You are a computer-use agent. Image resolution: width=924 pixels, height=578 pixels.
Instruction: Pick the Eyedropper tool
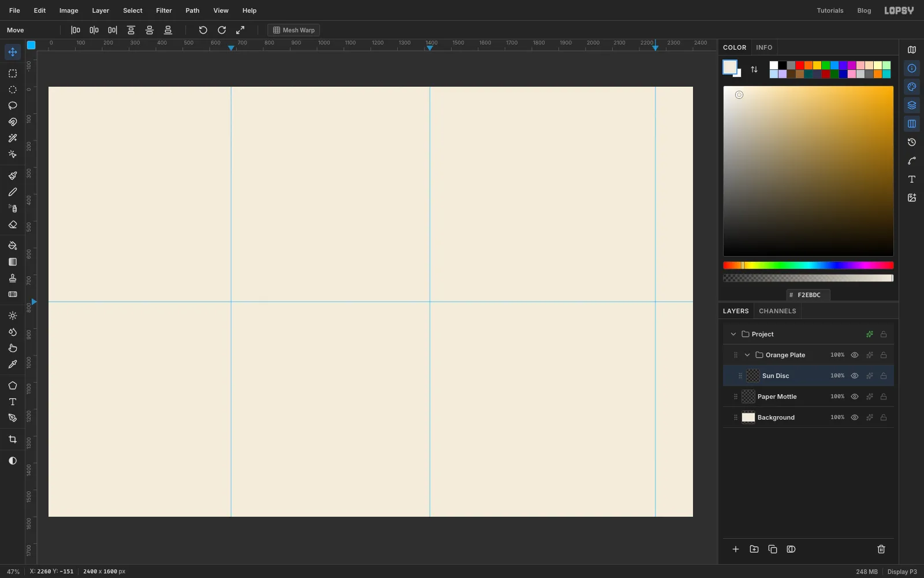coord(13,364)
